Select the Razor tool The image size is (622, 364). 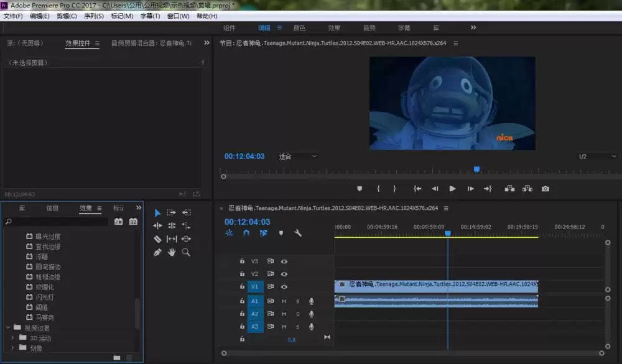(157, 239)
